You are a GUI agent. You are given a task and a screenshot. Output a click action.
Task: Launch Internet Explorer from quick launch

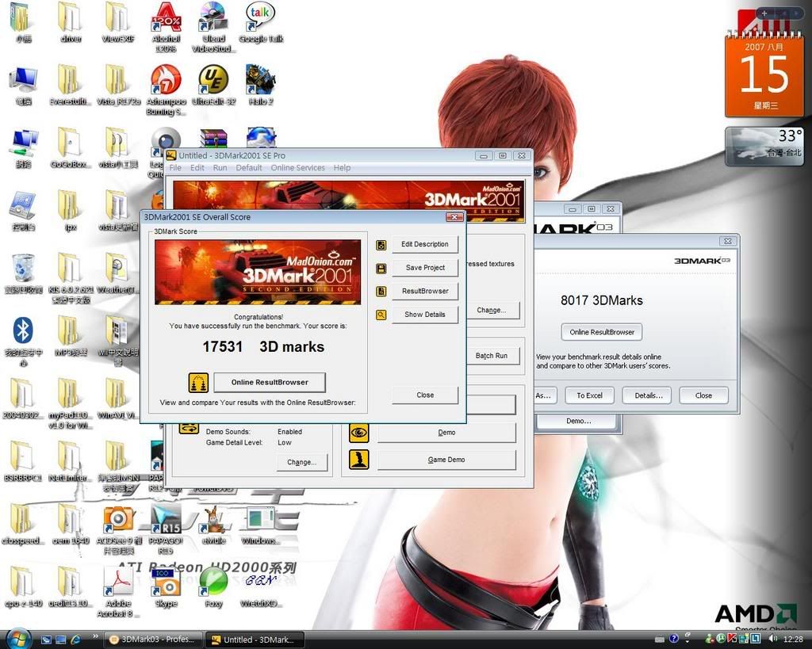[75, 640]
